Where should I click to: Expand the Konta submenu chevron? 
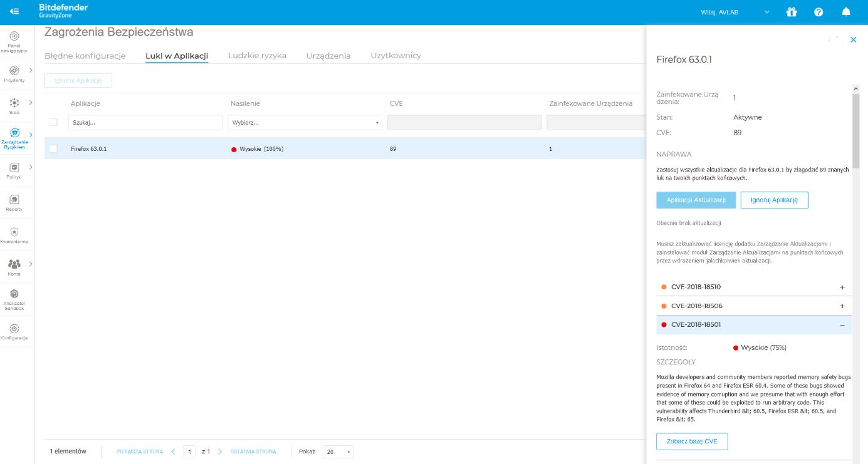pos(31,264)
